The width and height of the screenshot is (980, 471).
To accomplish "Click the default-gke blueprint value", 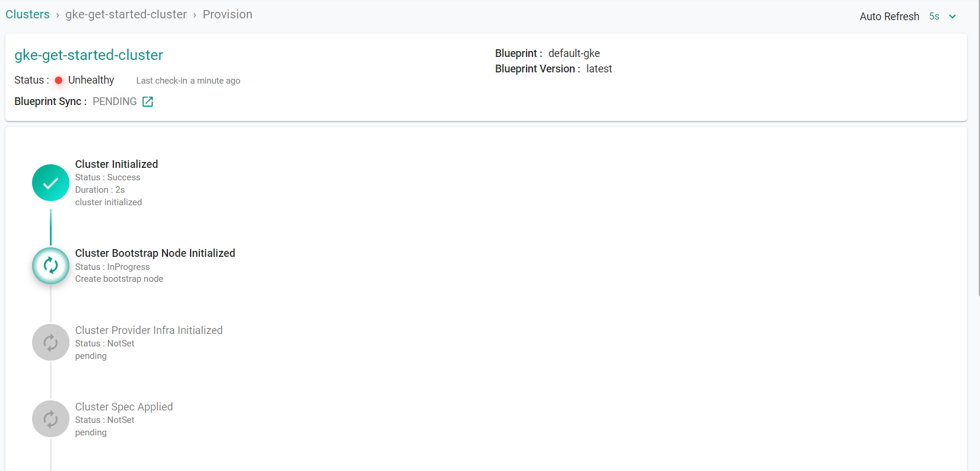I will pyautogui.click(x=574, y=53).
